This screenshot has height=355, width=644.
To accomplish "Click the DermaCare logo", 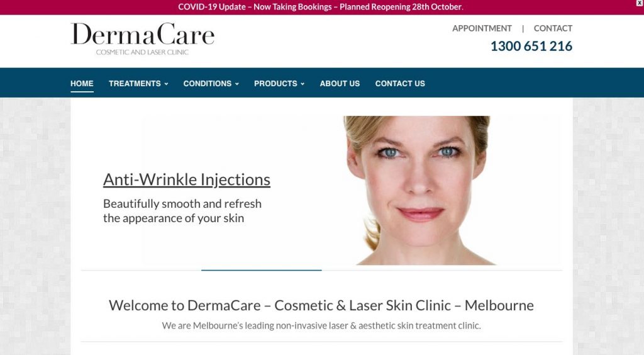I will (143, 39).
